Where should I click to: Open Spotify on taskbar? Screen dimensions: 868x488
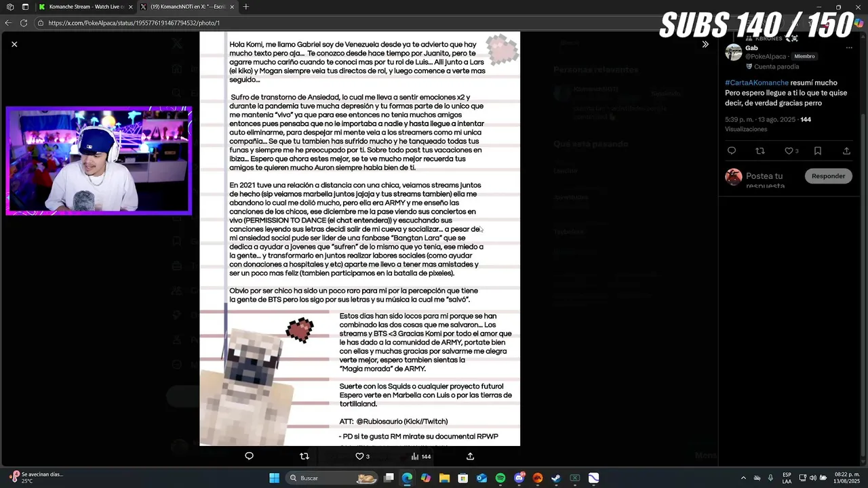tap(500, 478)
